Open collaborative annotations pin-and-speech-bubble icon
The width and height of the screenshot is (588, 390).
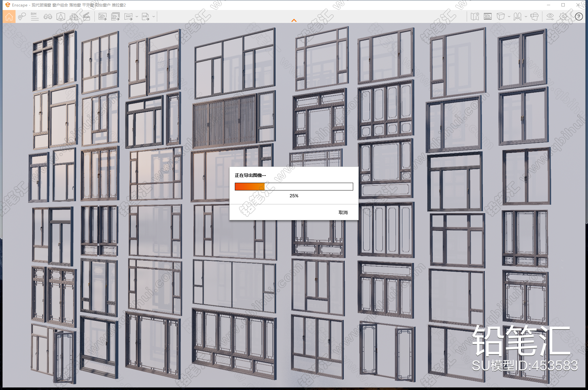click(x=22, y=17)
